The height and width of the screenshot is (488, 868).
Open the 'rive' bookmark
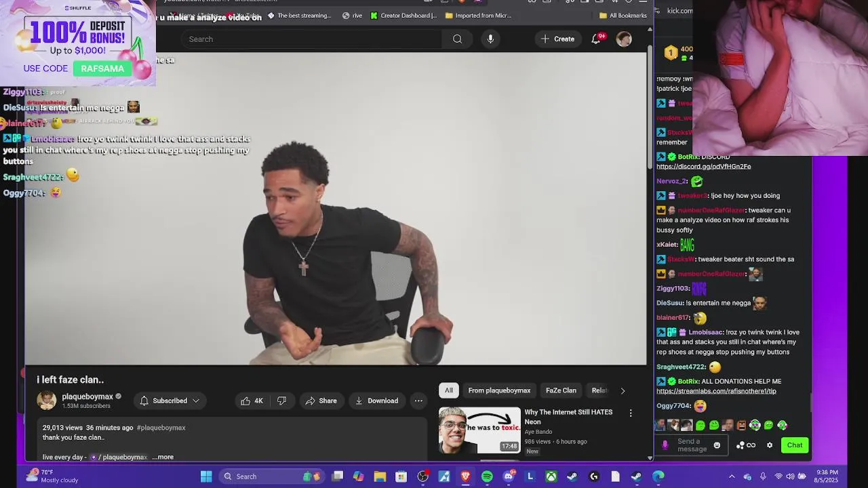(x=352, y=16)
